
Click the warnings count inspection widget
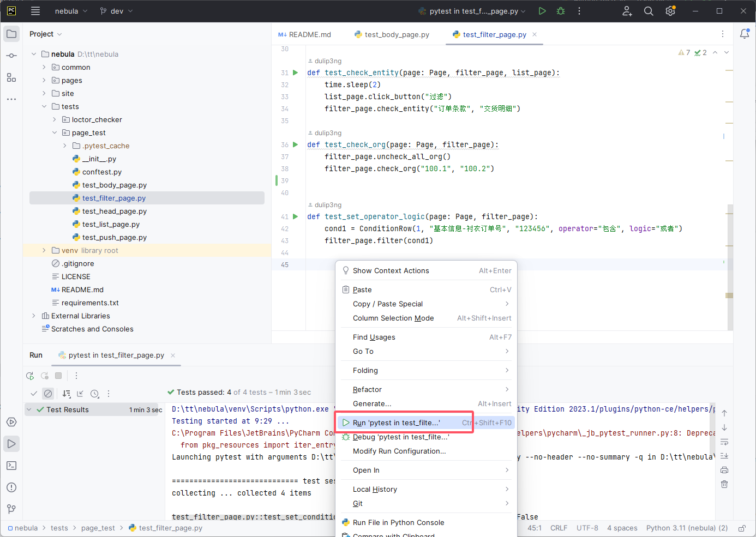(685, 52)
